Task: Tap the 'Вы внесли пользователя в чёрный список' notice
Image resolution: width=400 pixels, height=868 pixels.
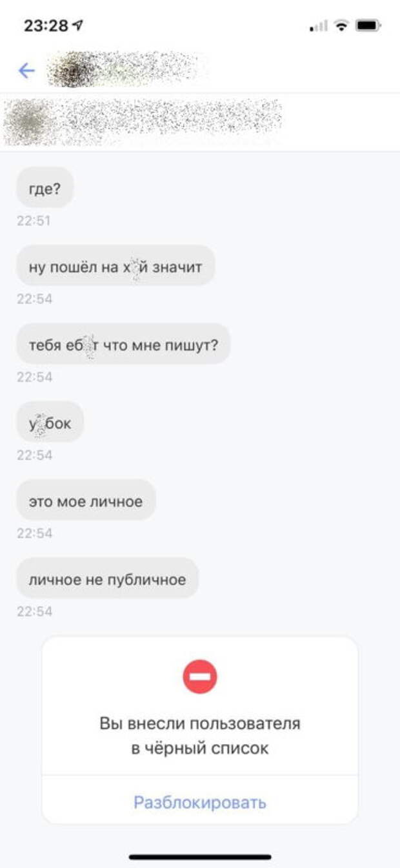Action: [x=200, y=736]
